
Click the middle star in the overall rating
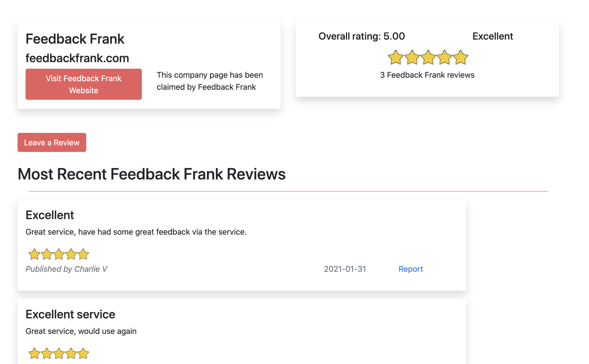pos(429,57)
